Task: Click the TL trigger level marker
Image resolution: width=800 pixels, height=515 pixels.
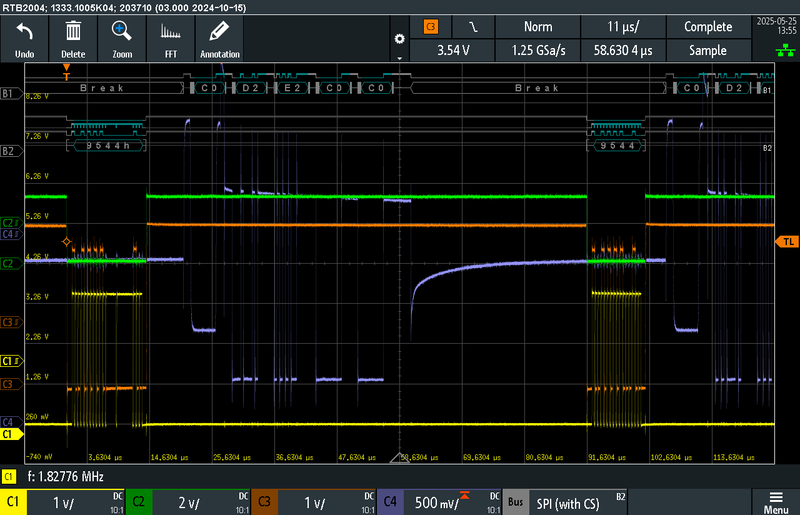Action: [787, 241]
